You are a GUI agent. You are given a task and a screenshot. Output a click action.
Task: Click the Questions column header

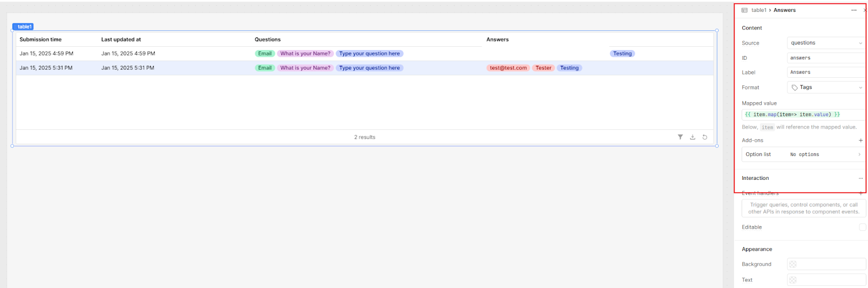tap(268, 39)
